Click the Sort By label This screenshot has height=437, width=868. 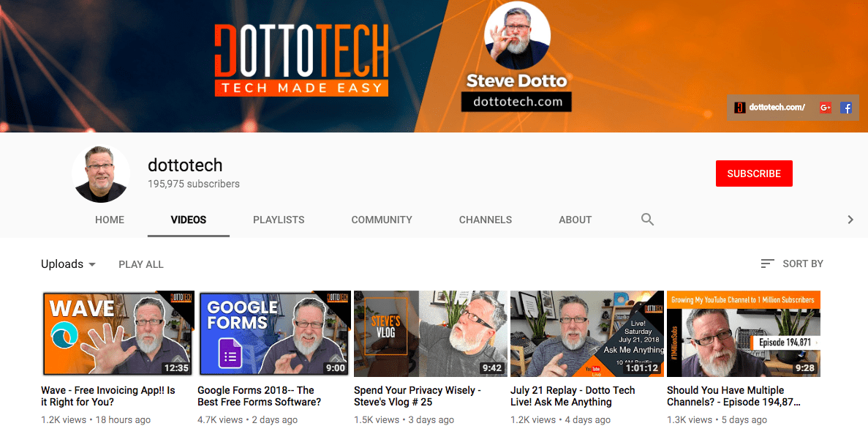(803, 264)
